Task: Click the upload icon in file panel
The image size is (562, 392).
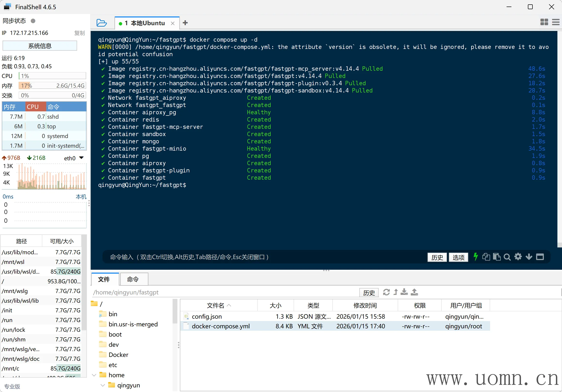Action: point(414,292)
